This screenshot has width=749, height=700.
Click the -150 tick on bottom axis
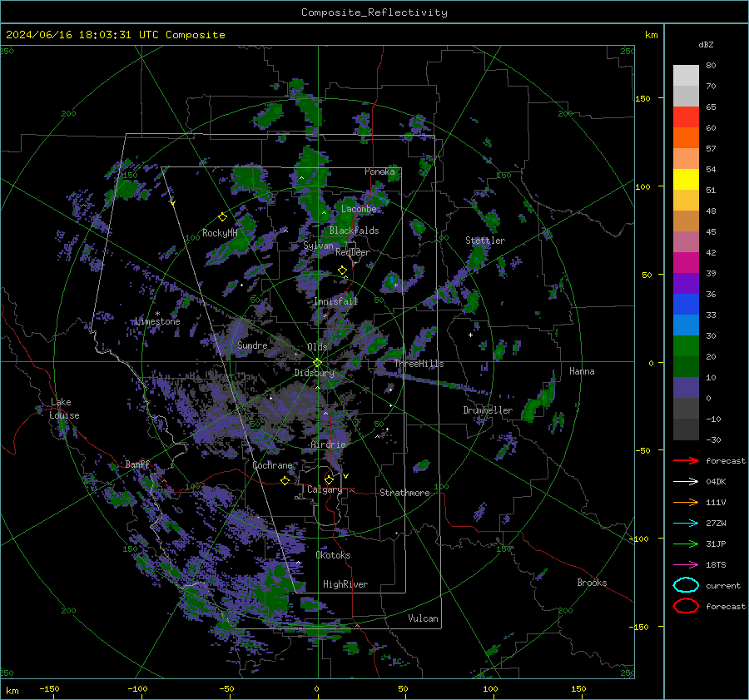tap(49, 688)
